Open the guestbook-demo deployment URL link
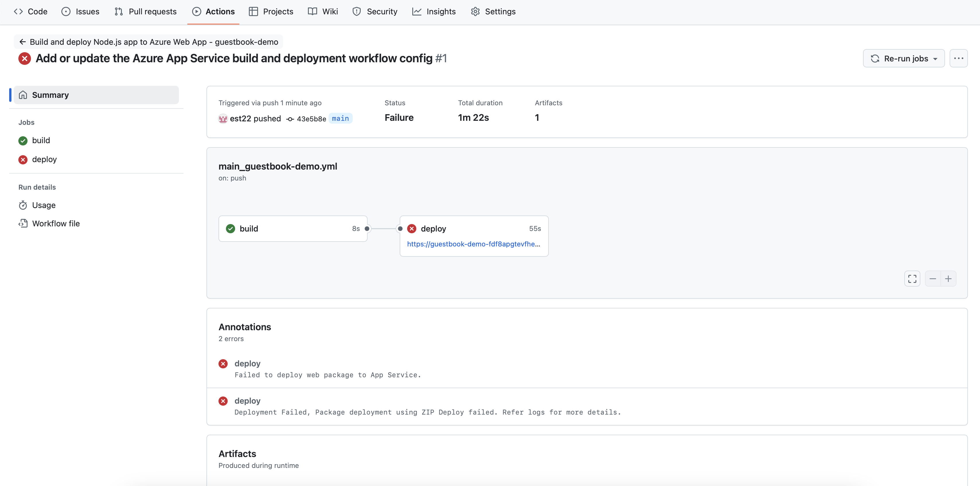 (473, 244)
